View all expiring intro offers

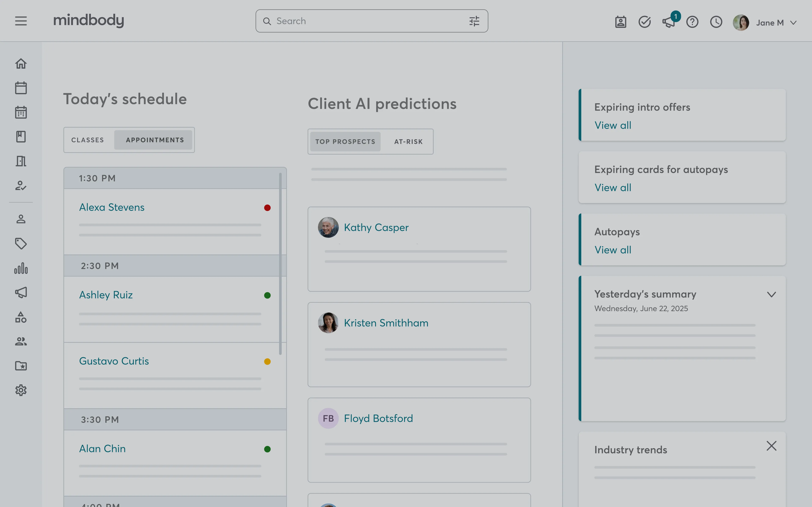click(613, 125)
